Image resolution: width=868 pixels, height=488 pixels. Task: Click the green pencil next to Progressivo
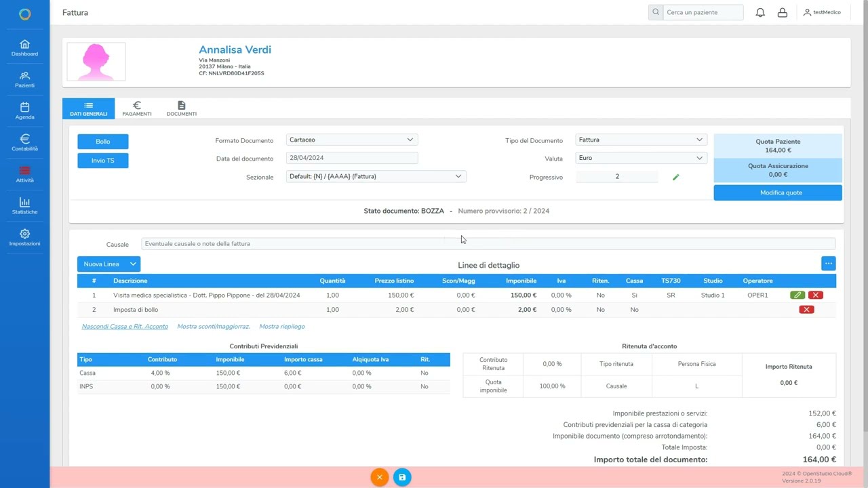point(675,177)
